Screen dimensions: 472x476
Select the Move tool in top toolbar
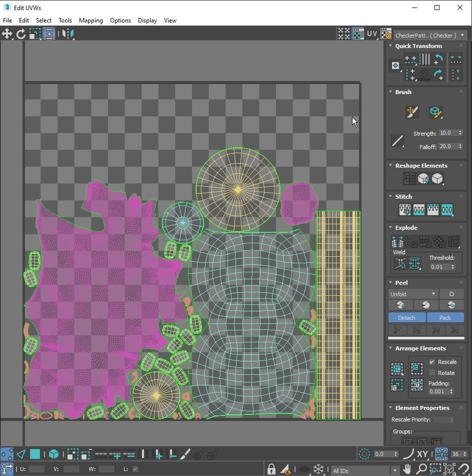pyautogui.click(x=6, y=34)
